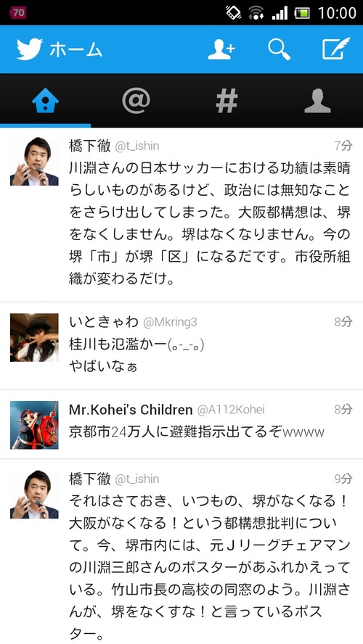This screenshot has height=644, width=363.
Task: Open the profile (Me) tab
Action: pos(317,101)
